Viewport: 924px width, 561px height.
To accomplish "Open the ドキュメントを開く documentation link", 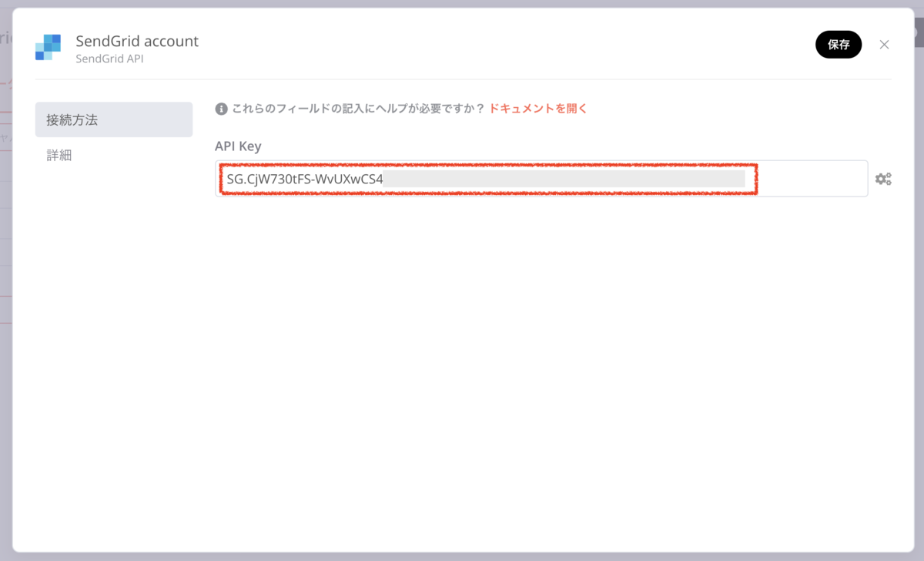I will coord(538,109).
